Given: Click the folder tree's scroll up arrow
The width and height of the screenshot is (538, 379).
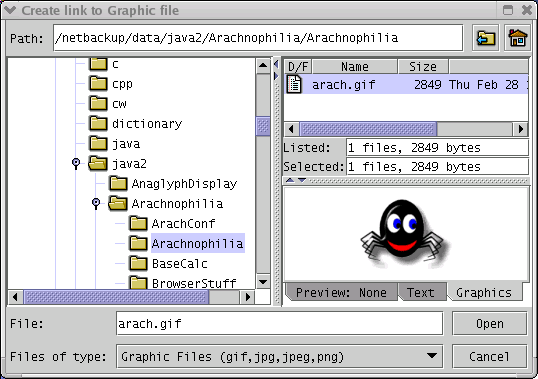Looking at the screenshot, I should click(x=263, y=65).
